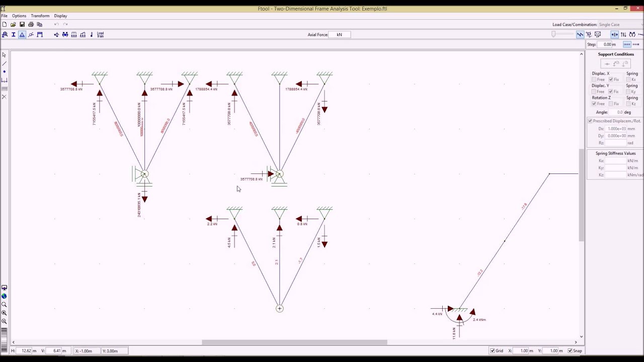
Task: Enable Spring Ky checkbox
Action: click(628, 92)
